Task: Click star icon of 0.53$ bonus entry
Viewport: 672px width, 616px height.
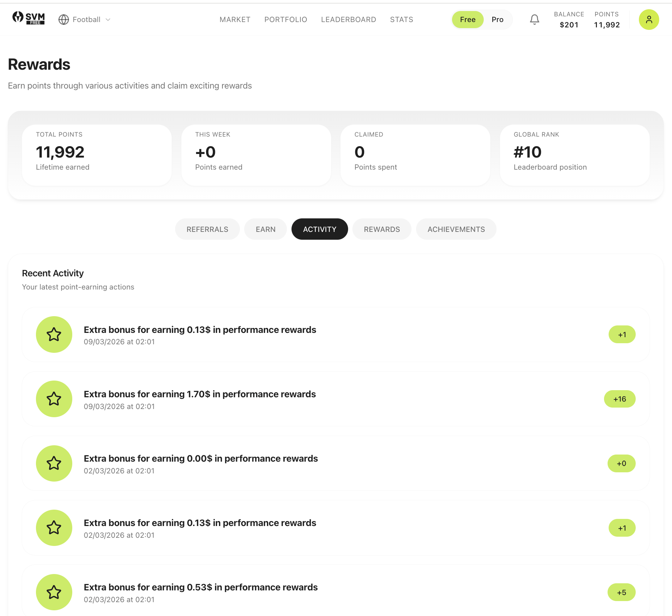Action: point(54,592)
